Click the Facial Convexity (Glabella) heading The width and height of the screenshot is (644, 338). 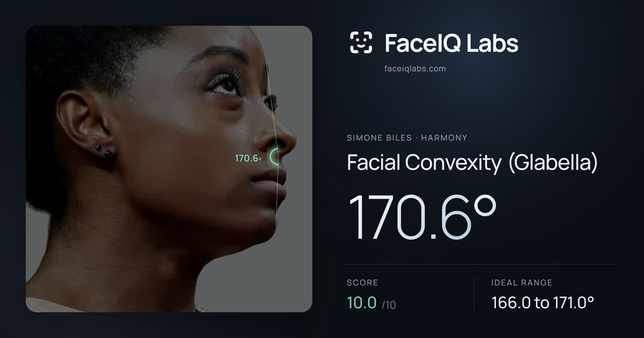(472, 163)
